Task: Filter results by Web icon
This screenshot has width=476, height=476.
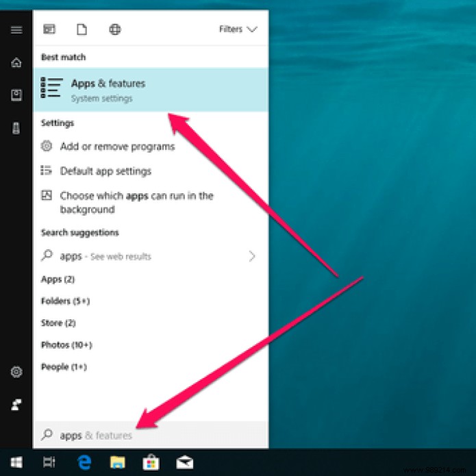Action: tap(115, 29)
